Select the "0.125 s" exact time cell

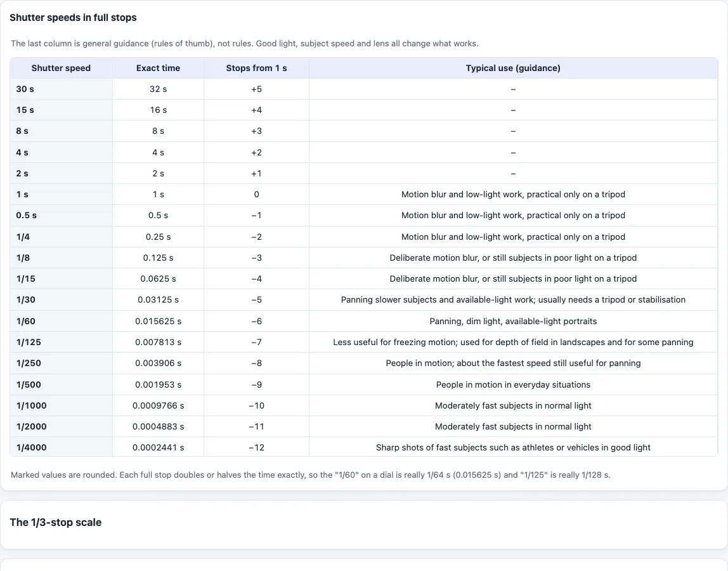[158, 258]
